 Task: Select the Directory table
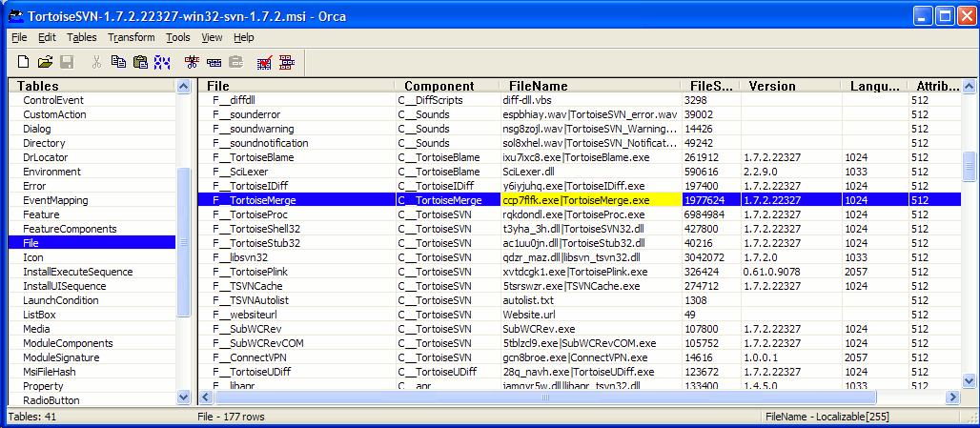(92, 143)
